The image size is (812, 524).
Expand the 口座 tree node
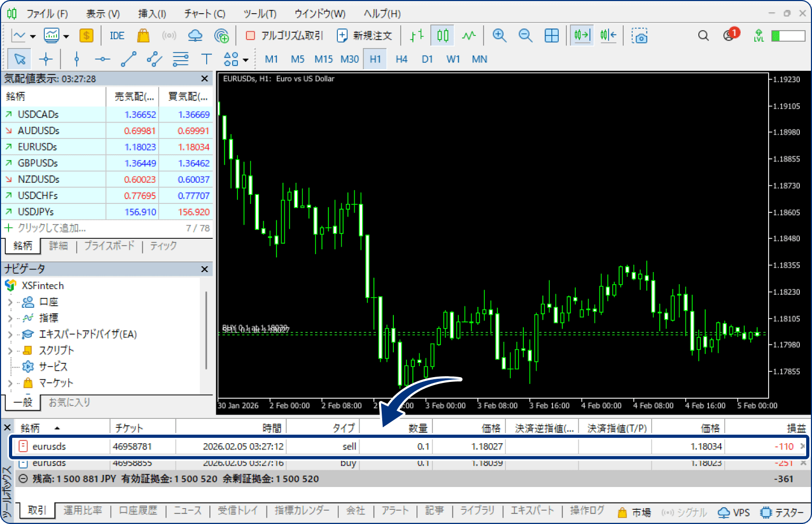tap(10, 302)
